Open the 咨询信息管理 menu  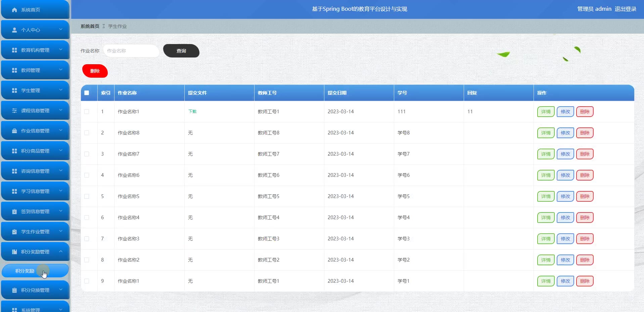[x=35, y=171]
